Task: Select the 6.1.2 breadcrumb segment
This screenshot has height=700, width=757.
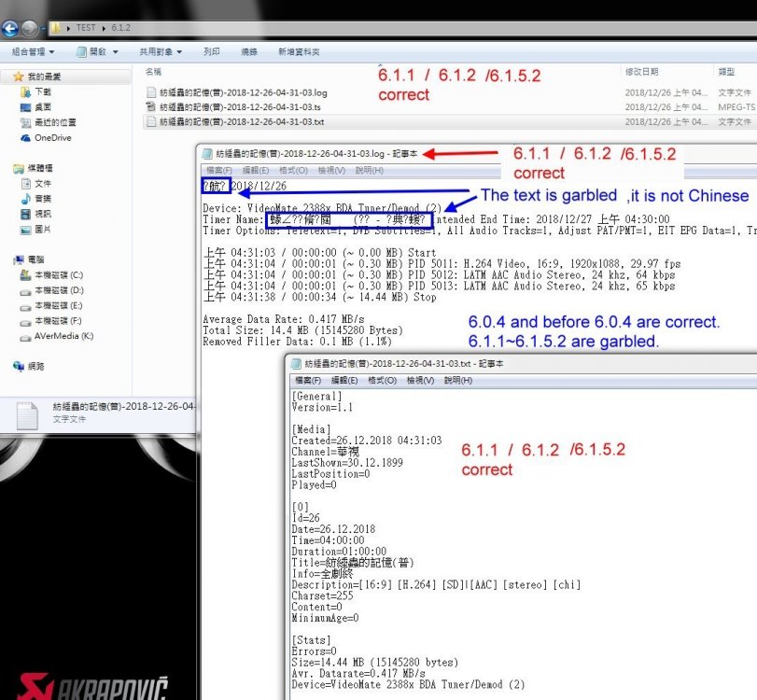Action: (x=120, y=28)
